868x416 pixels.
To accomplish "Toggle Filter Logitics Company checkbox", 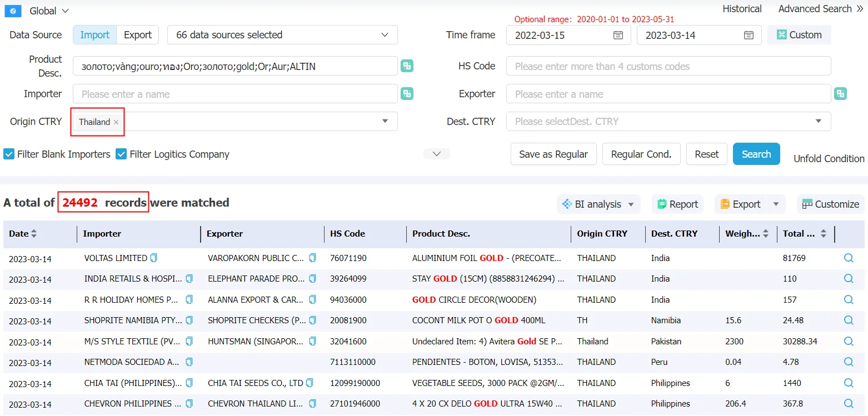I will coord(121,154).
